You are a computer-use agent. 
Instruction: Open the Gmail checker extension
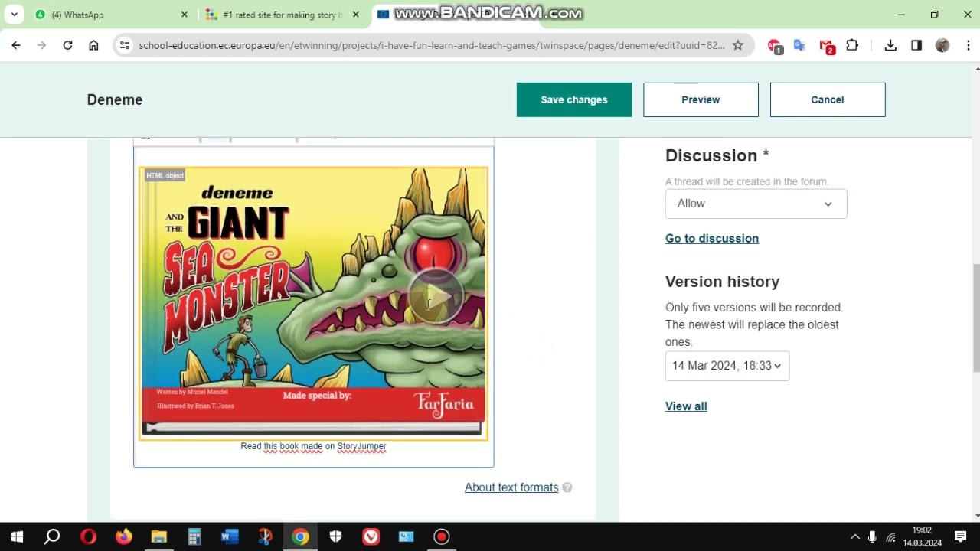tap(826, 47)
